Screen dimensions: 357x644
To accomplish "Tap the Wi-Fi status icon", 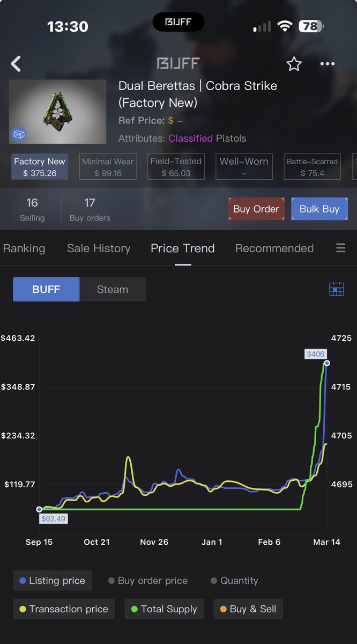I will (285, 25).
